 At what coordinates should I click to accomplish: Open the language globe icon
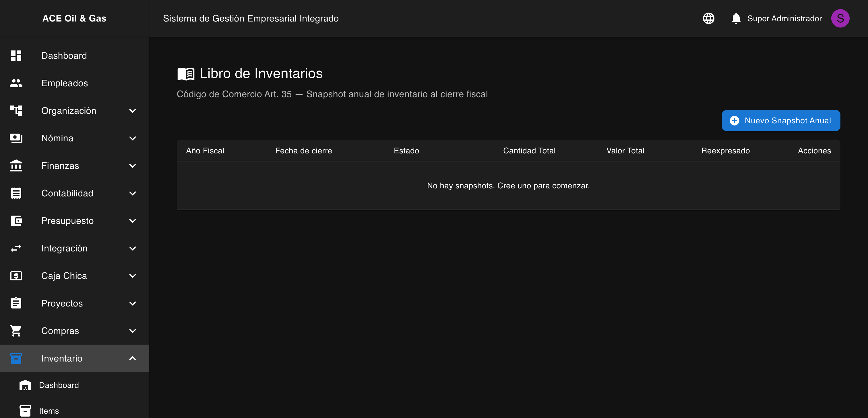pyautogui.click(x=708, y=18)
